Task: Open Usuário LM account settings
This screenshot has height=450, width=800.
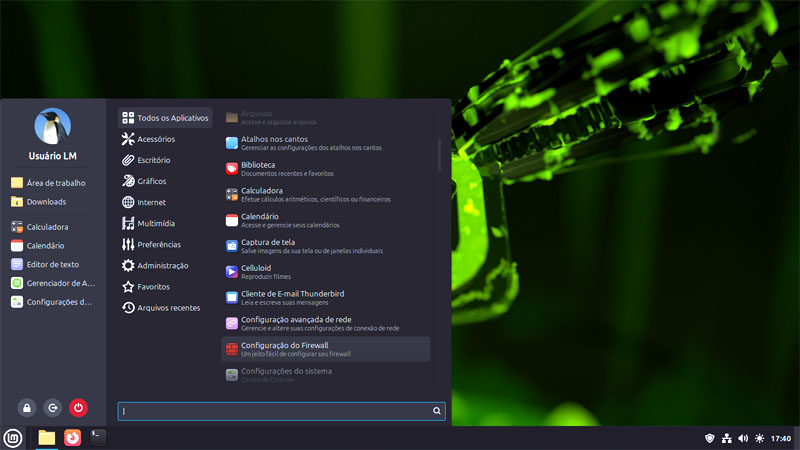Action: pos(53,156)
